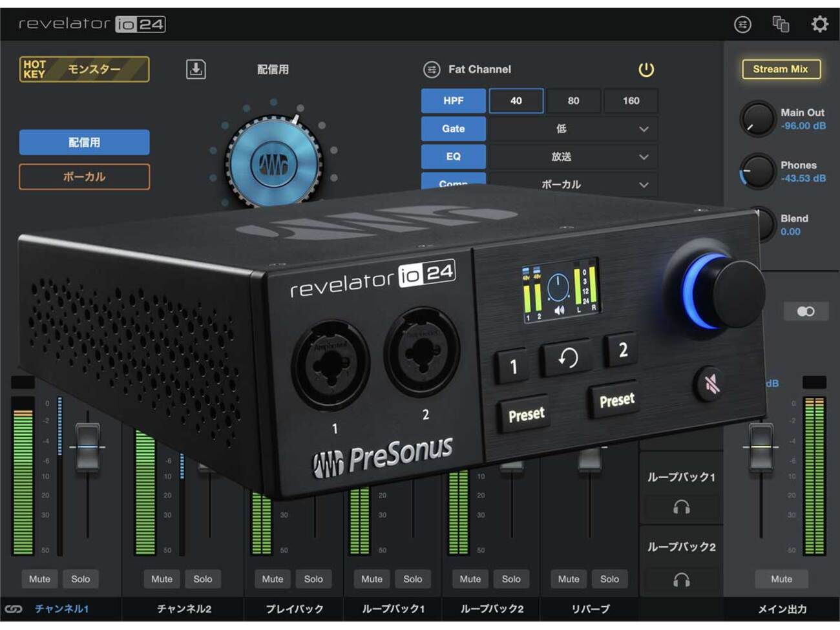The width and height of the screenshot is (840, 630).
Task: Solo チャンネル2
Action: pos(203,579)
